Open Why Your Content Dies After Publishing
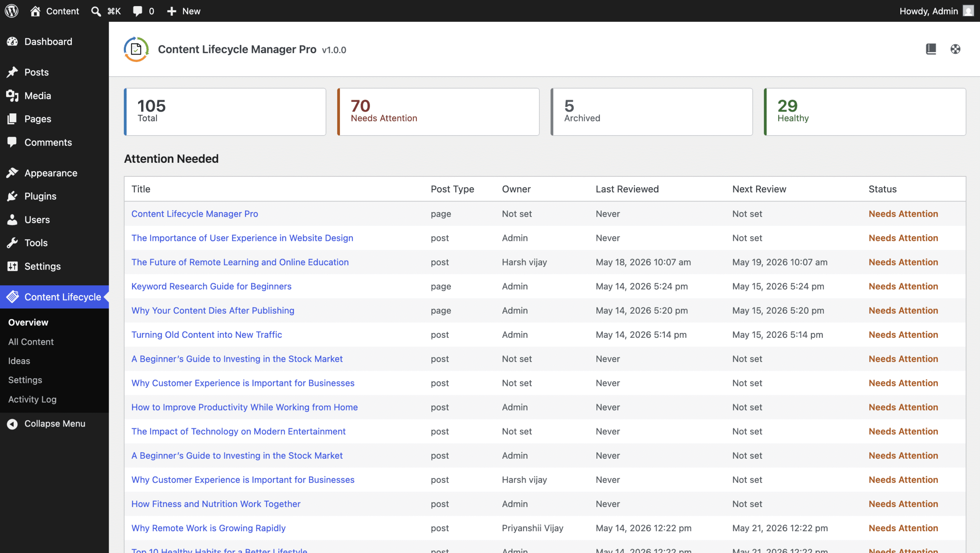The image size is (980, 553). point(213,310)
